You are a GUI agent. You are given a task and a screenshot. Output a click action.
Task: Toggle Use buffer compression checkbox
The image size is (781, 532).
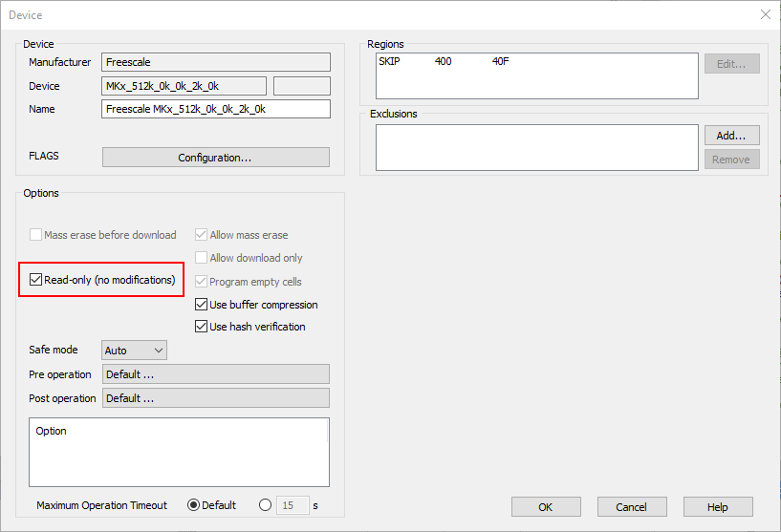pos(202,305)
